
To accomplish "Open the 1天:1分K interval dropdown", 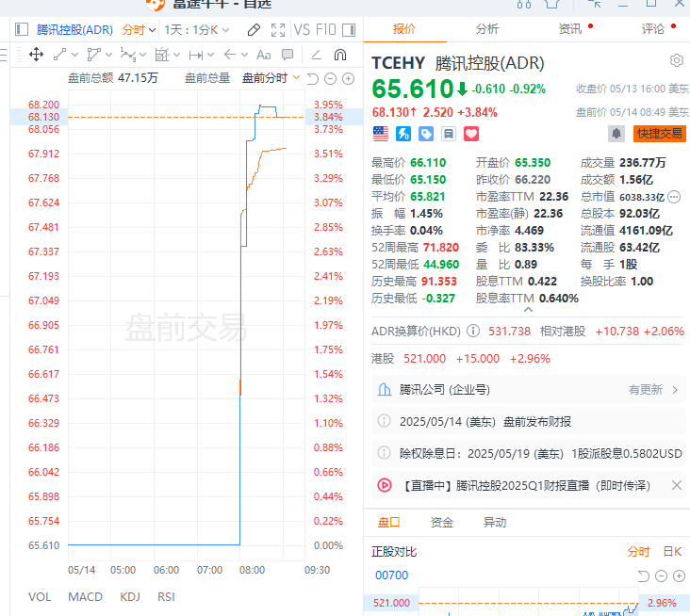I will click(x=197, y=30).
